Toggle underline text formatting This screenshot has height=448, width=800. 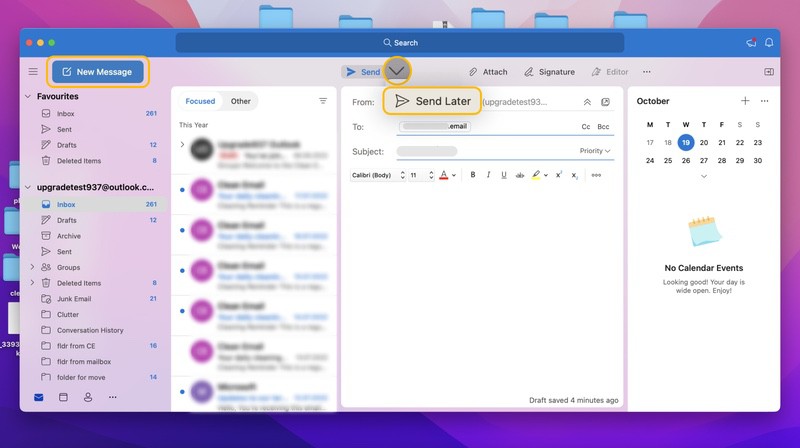tap(504, 175)
